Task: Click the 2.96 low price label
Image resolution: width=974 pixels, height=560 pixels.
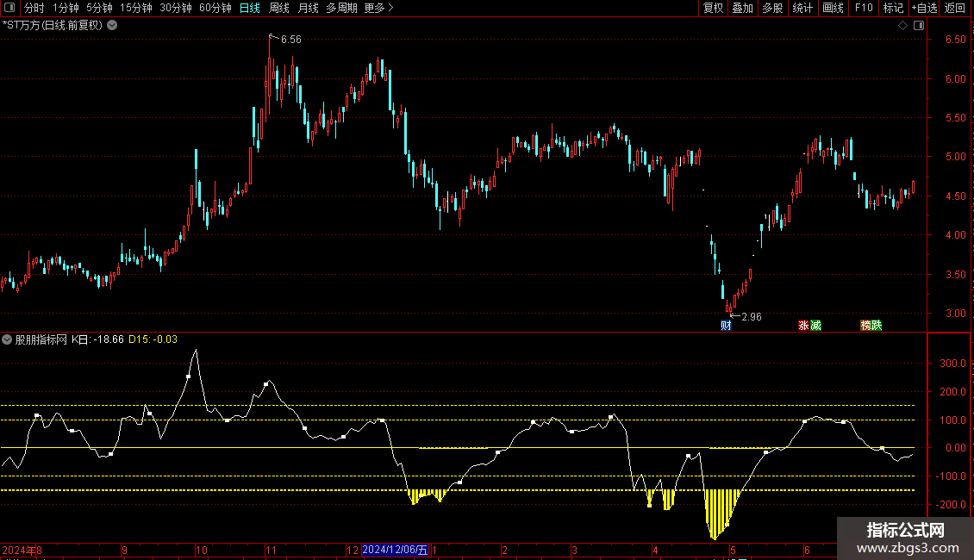Action: [751, 317]
